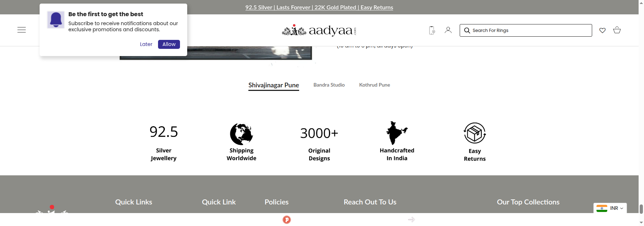Viewport: 644px width, 226px height.
Task: Click the notification bell icon in popup
Action: click(56, 20)
